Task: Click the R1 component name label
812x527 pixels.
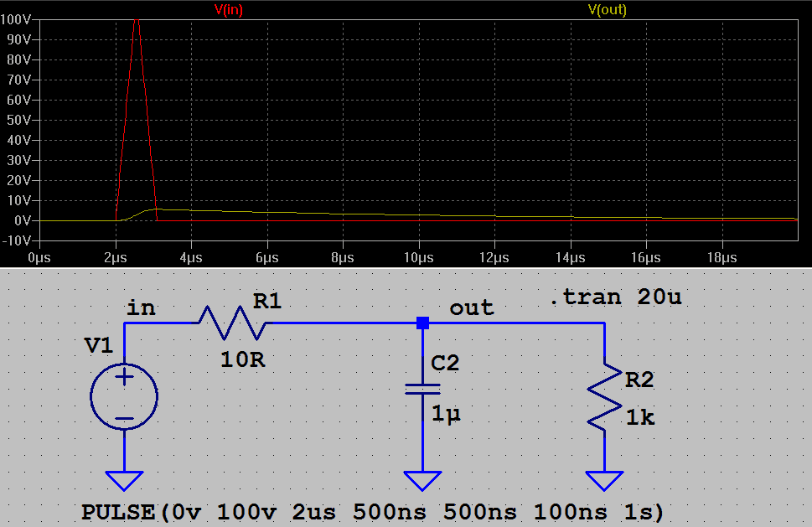Action: [267, 301]
